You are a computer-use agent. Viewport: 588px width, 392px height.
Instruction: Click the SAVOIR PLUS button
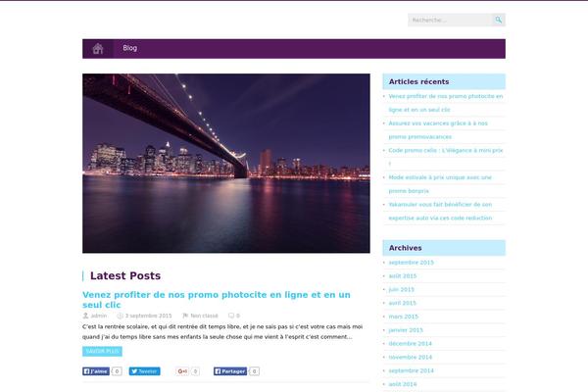pos(102,351)
